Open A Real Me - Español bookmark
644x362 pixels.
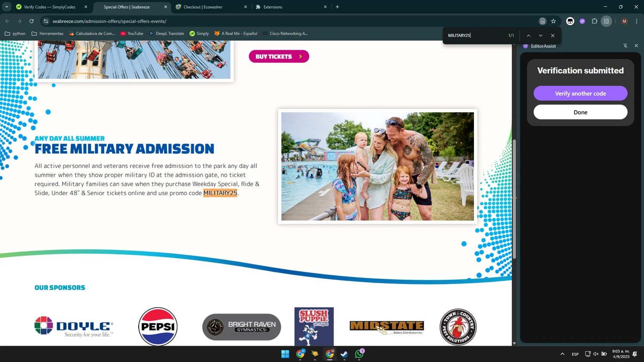(x=236, y=33)
